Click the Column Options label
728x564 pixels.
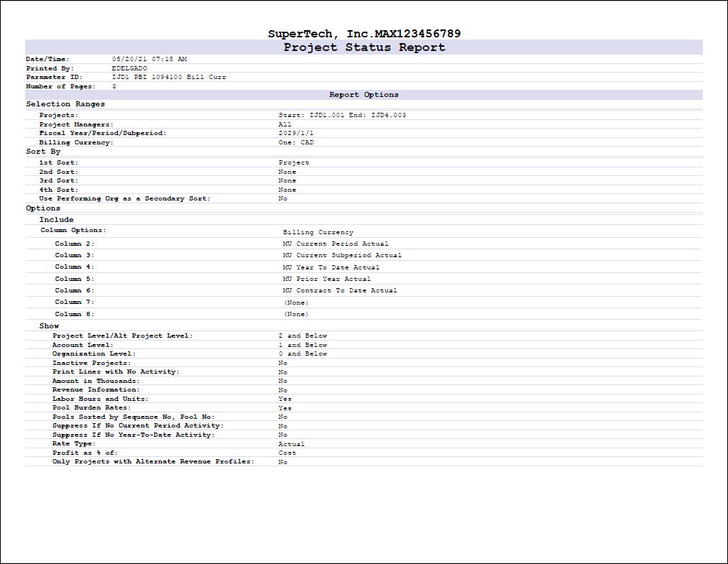(73, 231)
